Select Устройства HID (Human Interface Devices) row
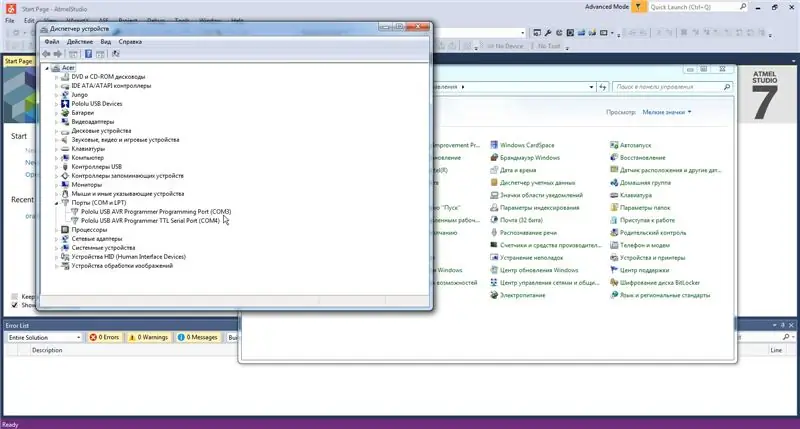This screenshot has height=429, width=800. (128, 257)
